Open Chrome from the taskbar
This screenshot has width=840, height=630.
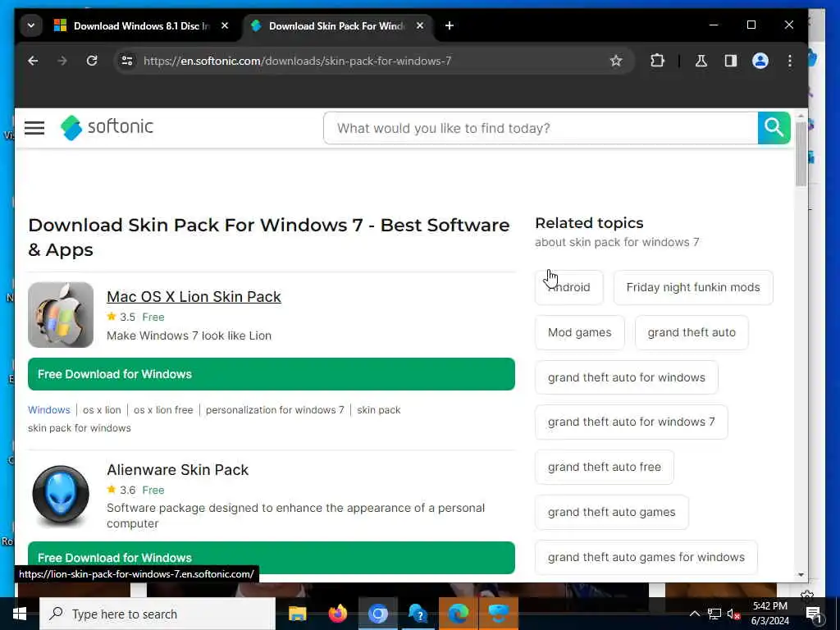click(x=377, y=614)
